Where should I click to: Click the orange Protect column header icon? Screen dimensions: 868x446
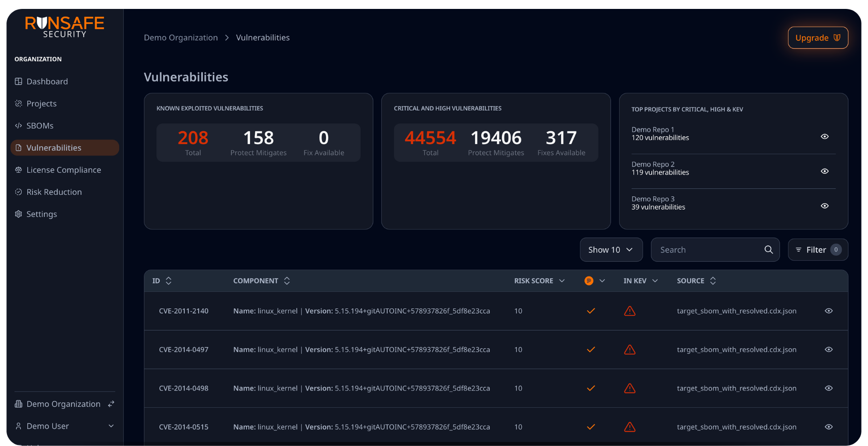tap(589, 281)
